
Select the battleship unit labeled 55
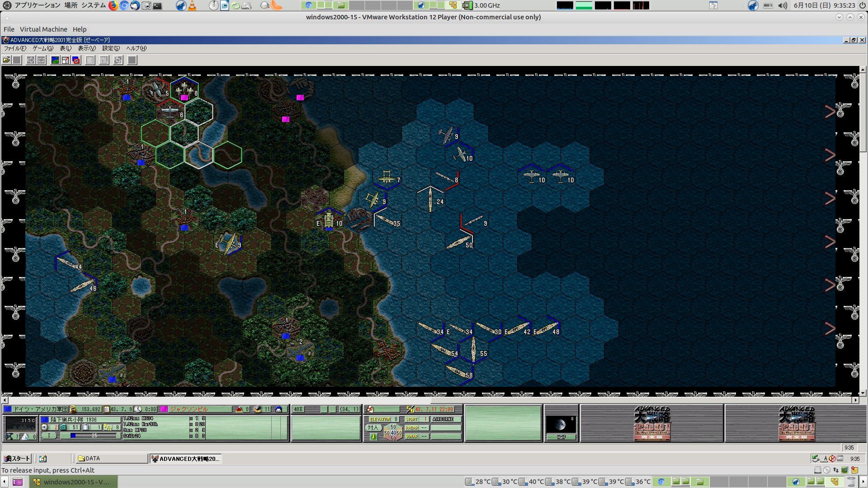[473, 349]
